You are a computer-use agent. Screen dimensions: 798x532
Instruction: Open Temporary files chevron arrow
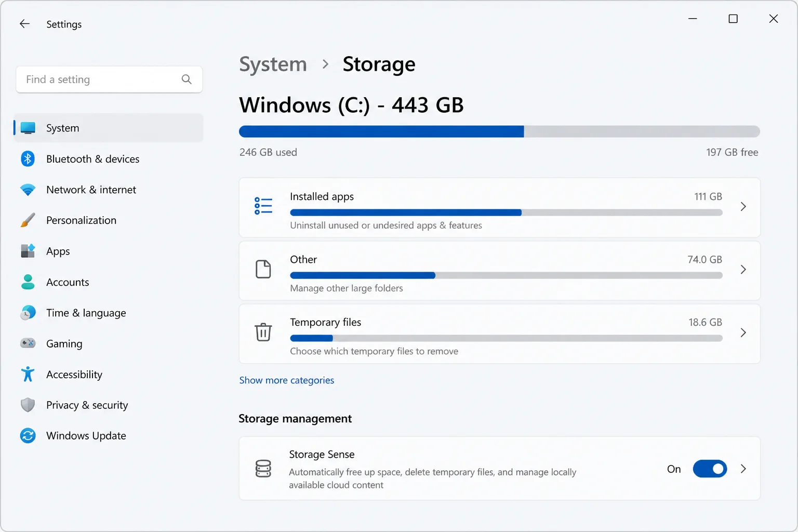tap(743, 332)
